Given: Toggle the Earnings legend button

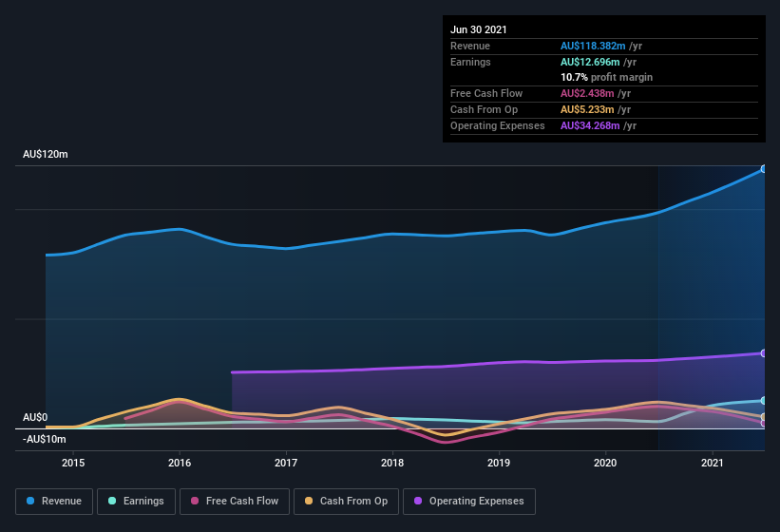Looking at the screenshot, I should [x=136, y=502].
